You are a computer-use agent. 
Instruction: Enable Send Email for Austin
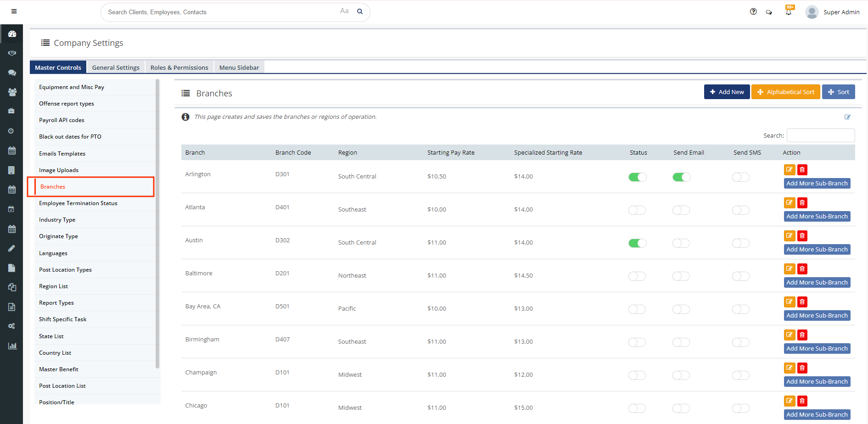coord(681,243)
